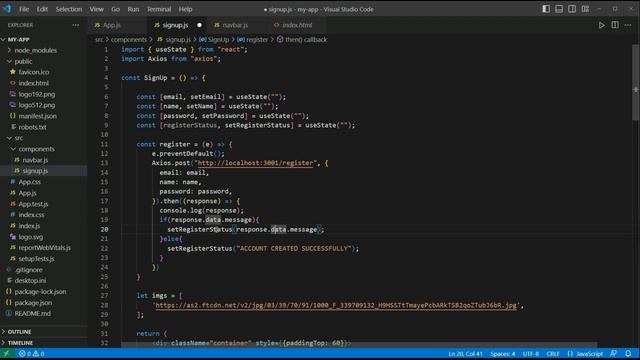640x360 pixels.
Task: Open setupTests.js file
Action: tap(36, 259)
